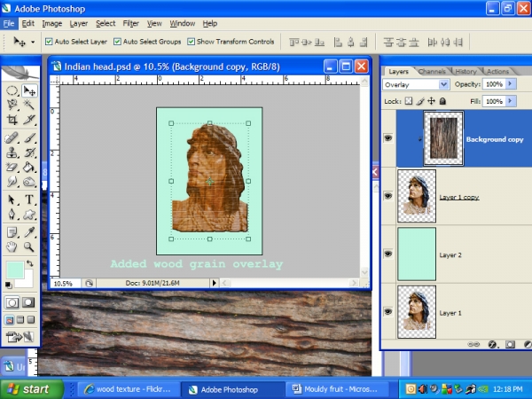Viewport: 532px width, 399px height.
Task: Uncheck Show Transform Controls
Action: click(191, 42)
